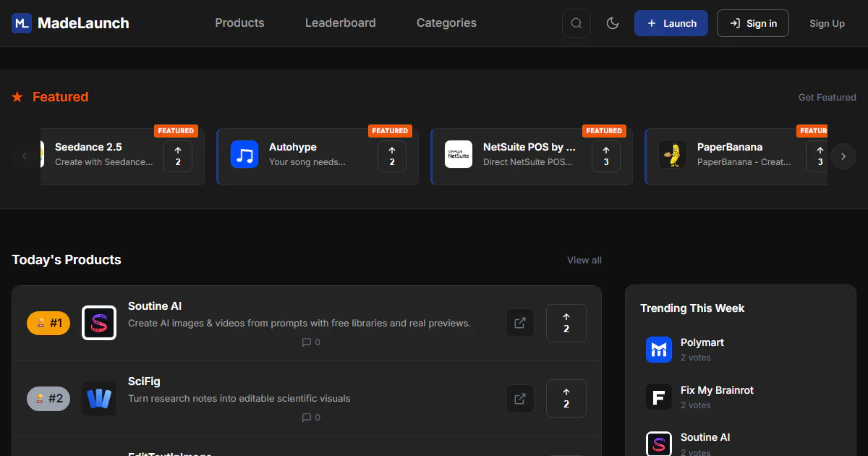Image resolution: width=868 pixels, height=456 pixels.
Task: Toggle dark mode moon icon
Action: 613,23
